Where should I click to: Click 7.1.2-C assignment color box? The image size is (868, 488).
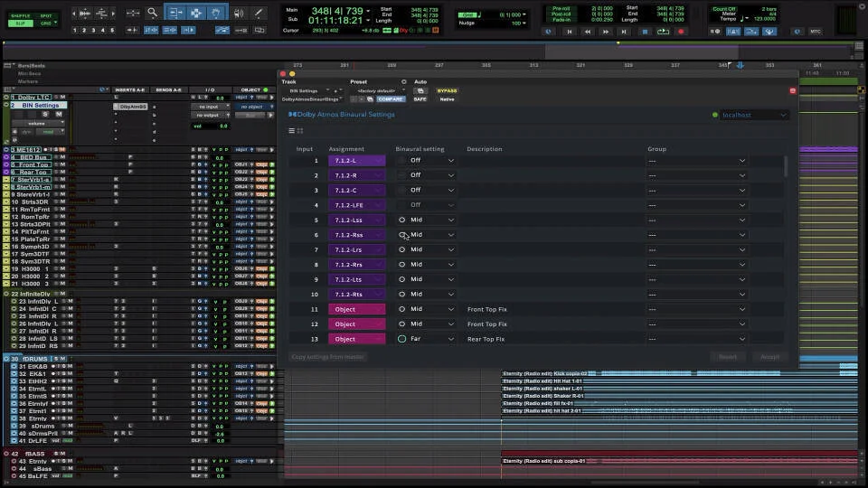356,191
